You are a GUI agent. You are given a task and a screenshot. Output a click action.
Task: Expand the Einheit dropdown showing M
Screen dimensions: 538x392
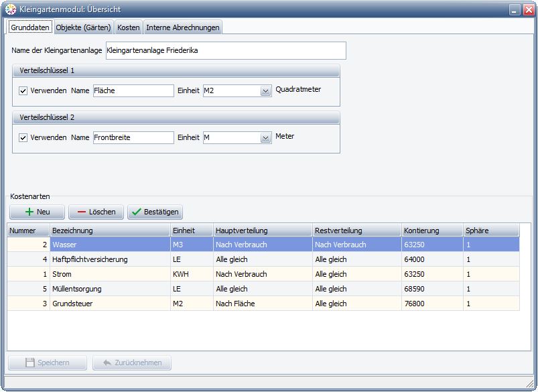(x=265, y=138)
